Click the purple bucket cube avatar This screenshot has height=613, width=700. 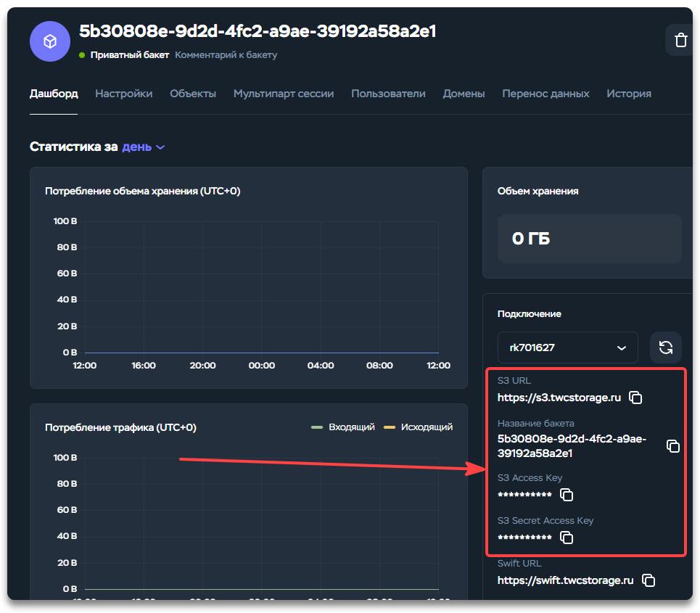pos(50,41)
